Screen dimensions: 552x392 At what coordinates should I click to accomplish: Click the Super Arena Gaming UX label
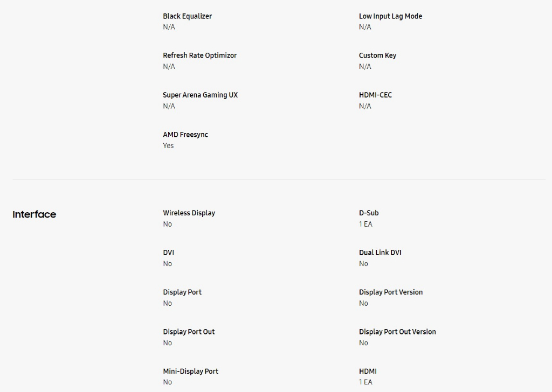pos(200,95)
